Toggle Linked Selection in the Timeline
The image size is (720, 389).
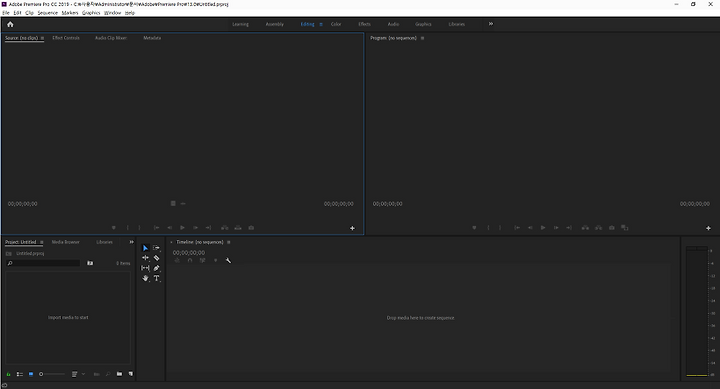[202, 260]
